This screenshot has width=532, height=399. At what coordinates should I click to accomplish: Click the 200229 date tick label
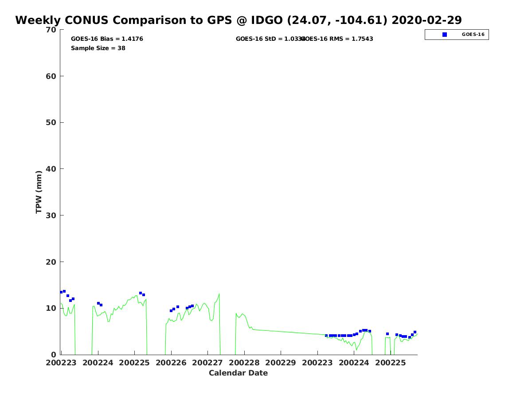tap(281, 363)
